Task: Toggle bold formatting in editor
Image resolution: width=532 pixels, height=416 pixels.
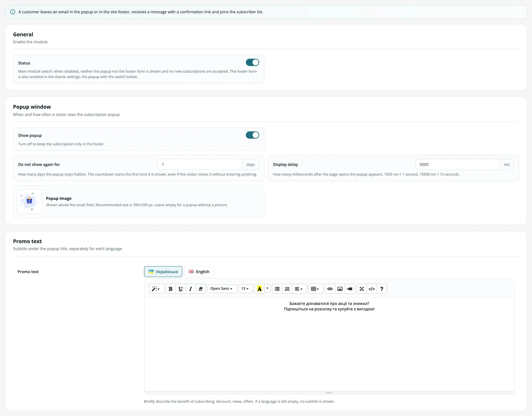Action: coord(171,289)
